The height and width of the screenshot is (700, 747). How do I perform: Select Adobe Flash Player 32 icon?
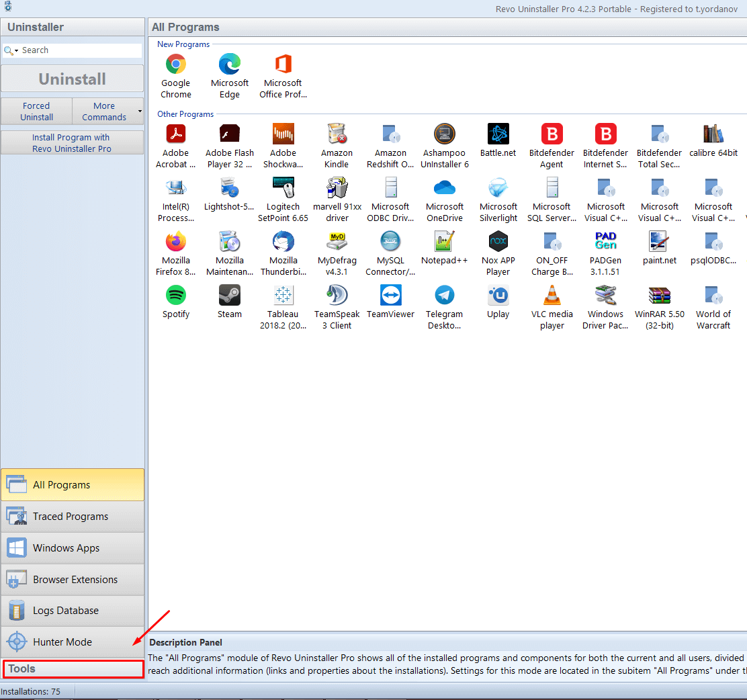pyautogui.click(x=230, y=134)
